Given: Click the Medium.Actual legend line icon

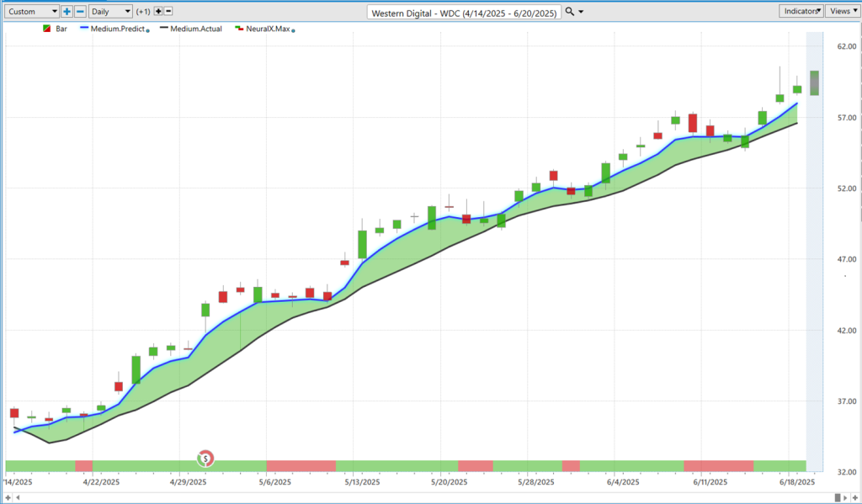Looking at the screenshot, I should pos(164,28).
